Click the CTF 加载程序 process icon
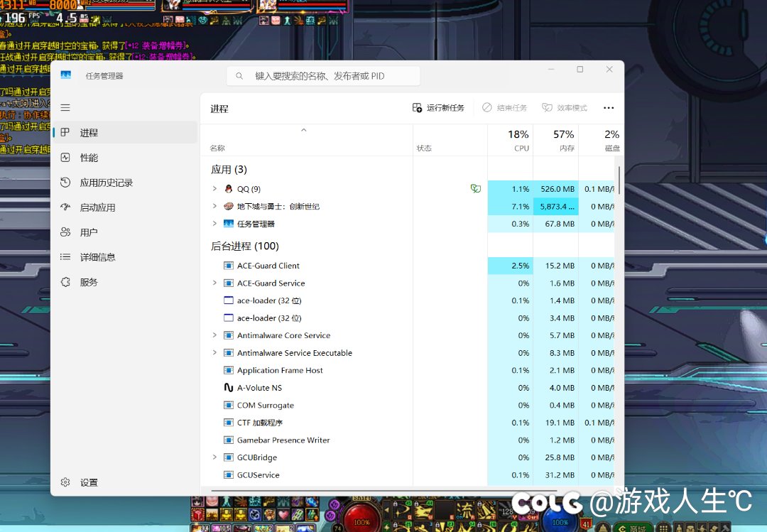 point(228,423)
